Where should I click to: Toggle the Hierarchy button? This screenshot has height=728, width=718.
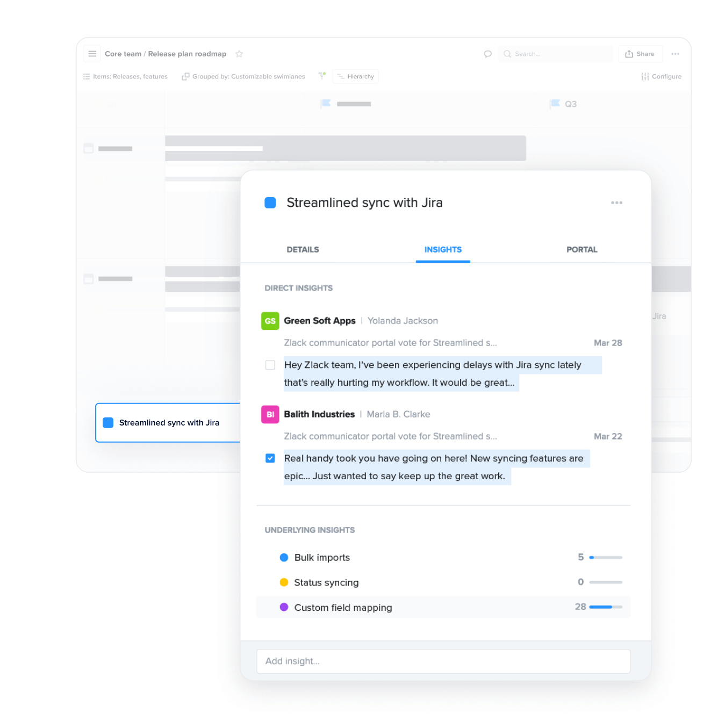[356, 76]
